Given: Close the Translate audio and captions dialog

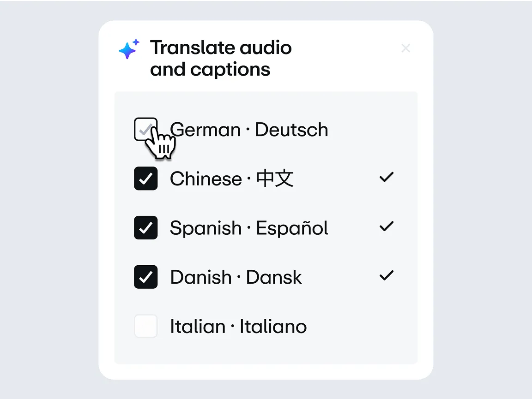Looking at the screenshot, I should [x=406, y=48].
